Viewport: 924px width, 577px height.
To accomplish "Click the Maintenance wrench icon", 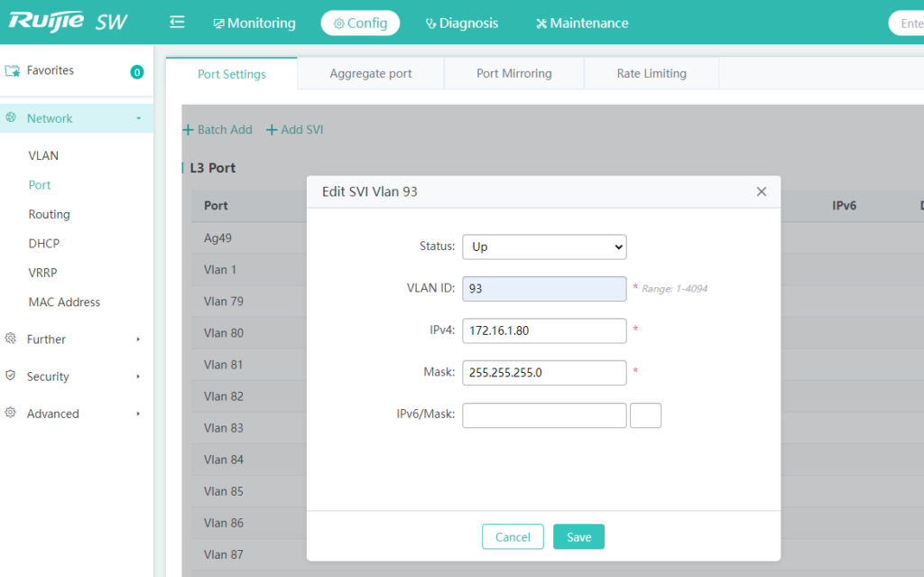I will (x=541, y=23).
